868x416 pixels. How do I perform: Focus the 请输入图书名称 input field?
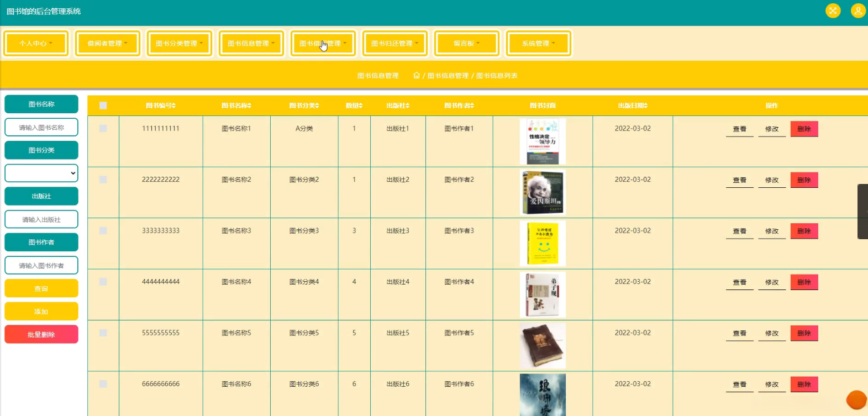click(x=41, y=127)
